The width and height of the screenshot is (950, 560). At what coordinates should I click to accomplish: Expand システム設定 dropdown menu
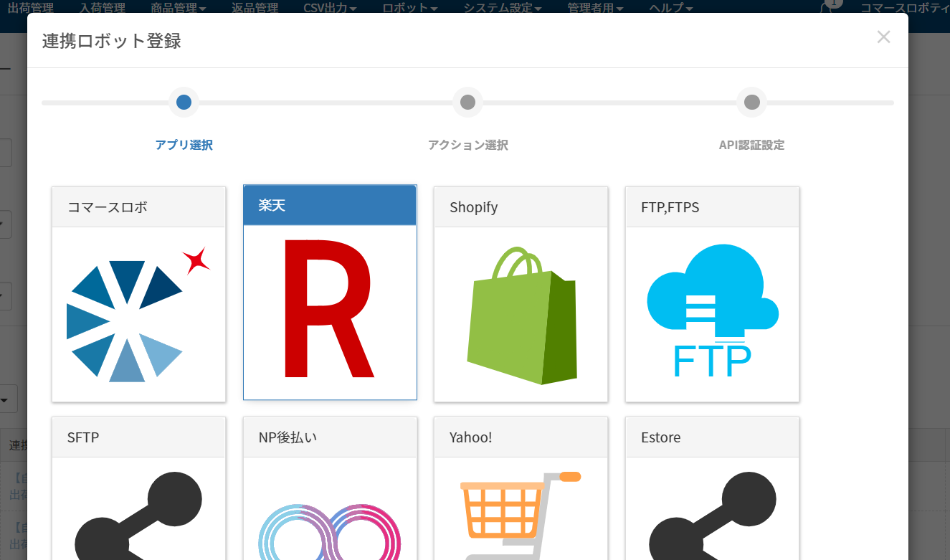tap(503, 9)
